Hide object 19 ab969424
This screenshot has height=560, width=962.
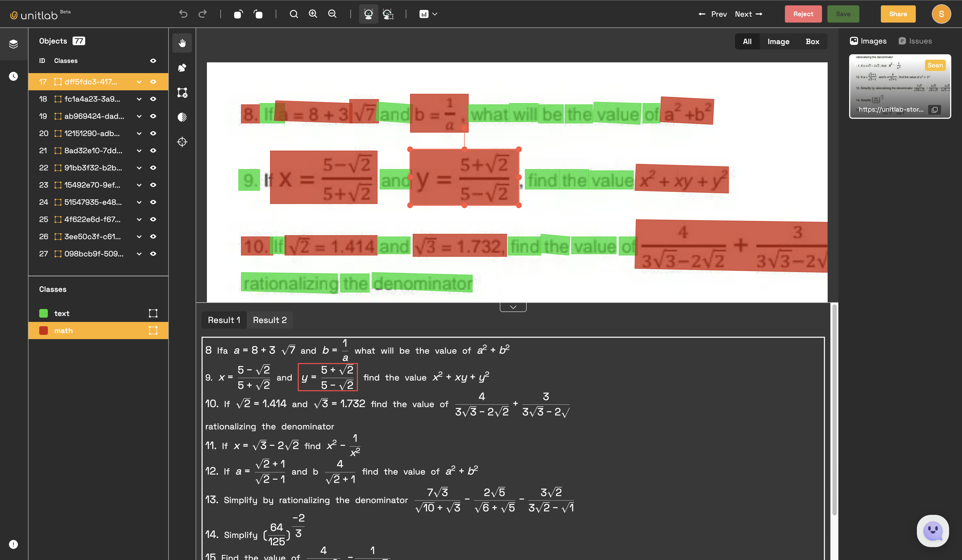153,116
